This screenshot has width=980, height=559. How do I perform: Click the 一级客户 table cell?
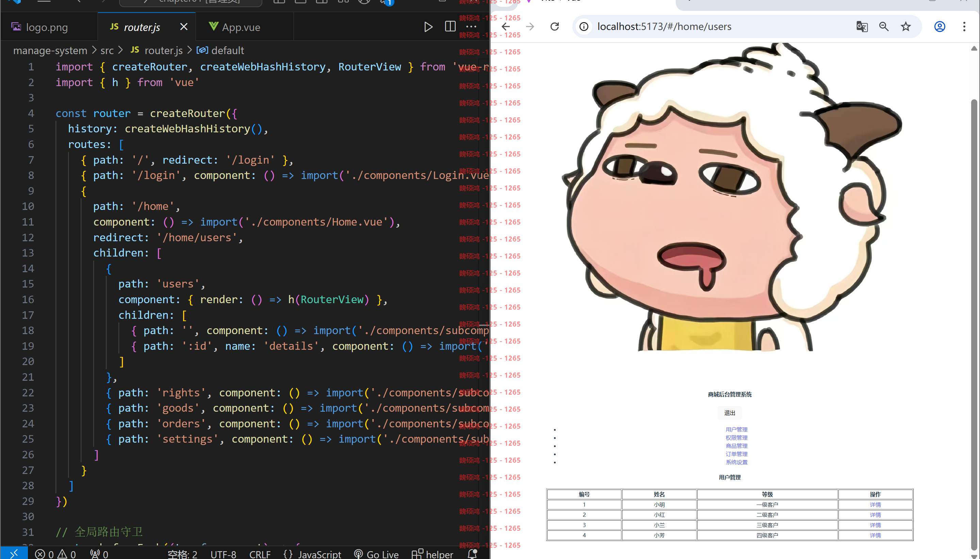click(767, 505)
